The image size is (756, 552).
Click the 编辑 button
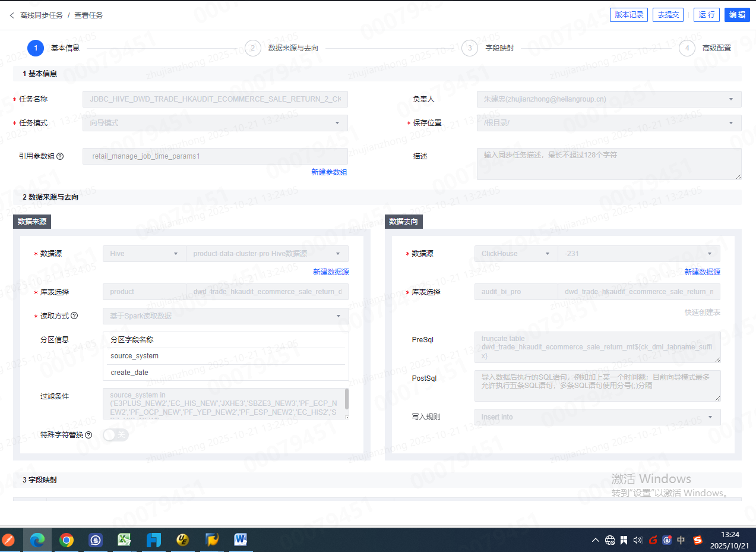[x=737, y=15]
